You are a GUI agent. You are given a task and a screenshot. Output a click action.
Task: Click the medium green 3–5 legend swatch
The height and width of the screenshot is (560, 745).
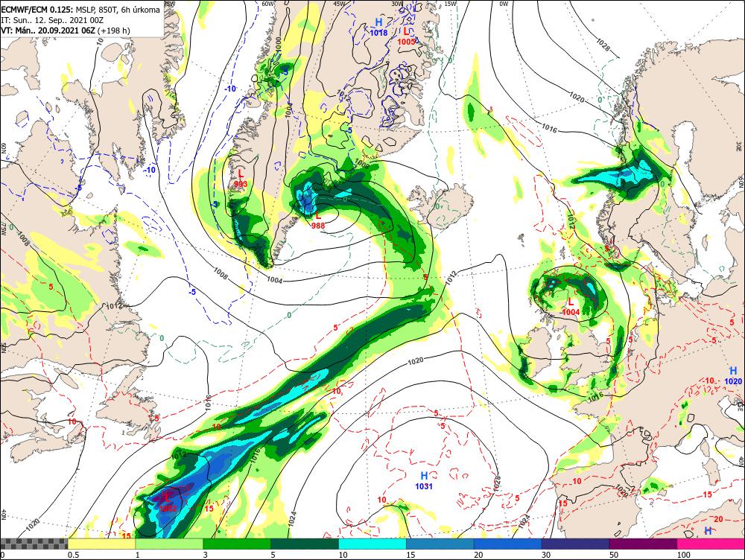tap(237, 544)
